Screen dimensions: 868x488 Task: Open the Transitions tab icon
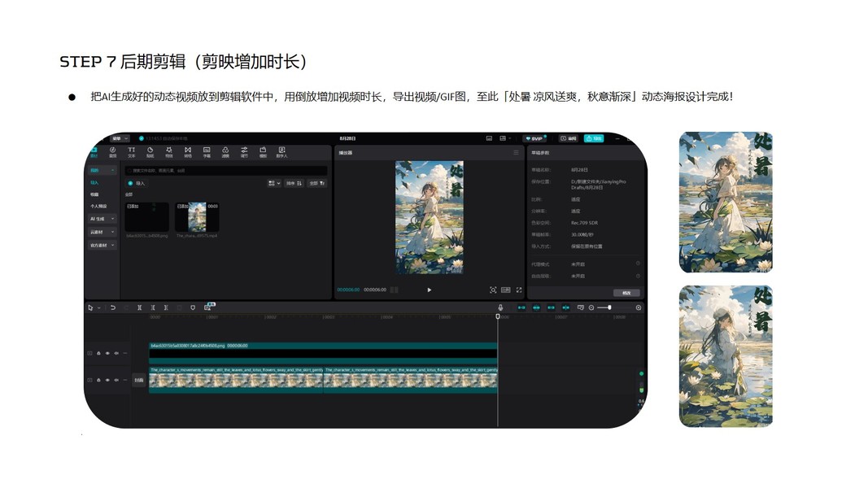[188, 151]
